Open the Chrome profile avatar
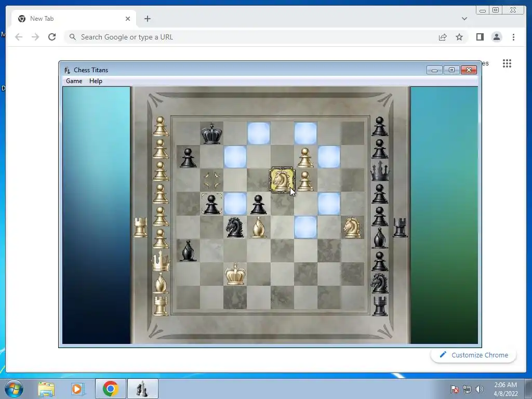Viewport: 532px width, 399px height. [496, 37]
